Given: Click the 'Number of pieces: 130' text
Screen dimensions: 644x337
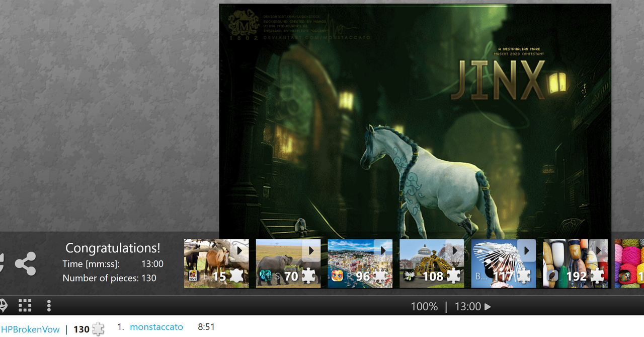Looking at the screenshot, I should tap(109, 278).
